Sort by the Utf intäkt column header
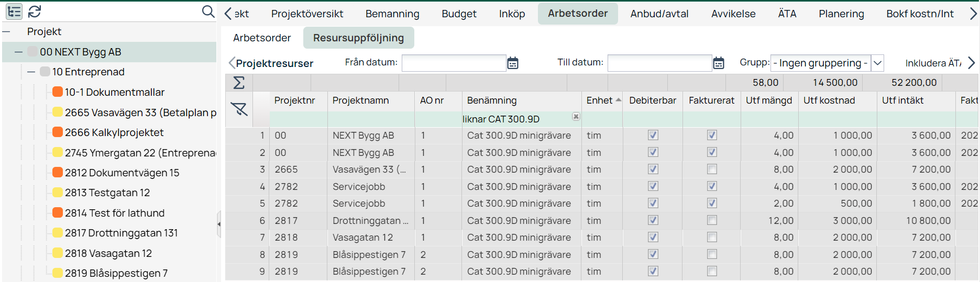This screenshot has height=282, width=980. pos(902,100)
